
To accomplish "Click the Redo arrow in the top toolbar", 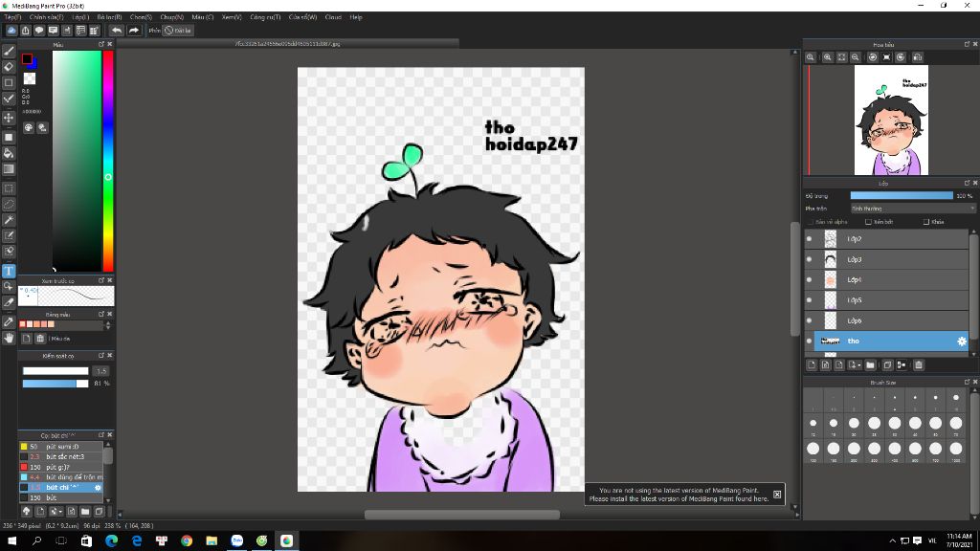I will pyautogui.click(x=134, y=30).
